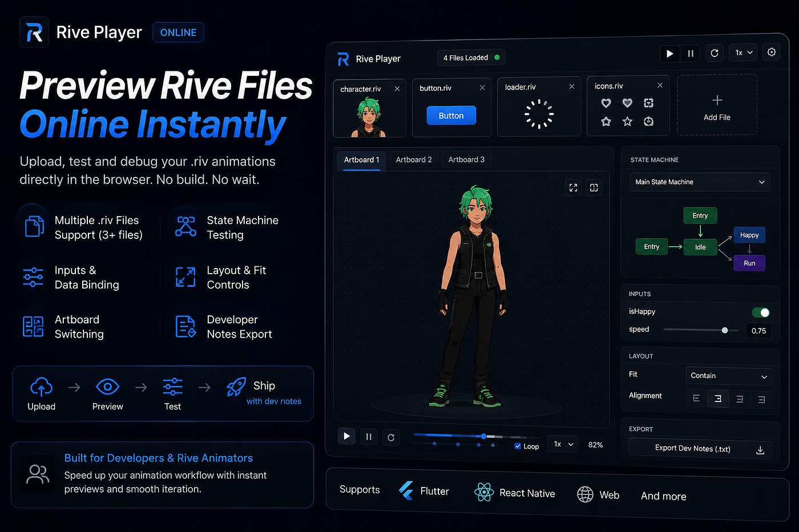Click the Ship rocket icon
799x532 pixels.
coord(236,387)
